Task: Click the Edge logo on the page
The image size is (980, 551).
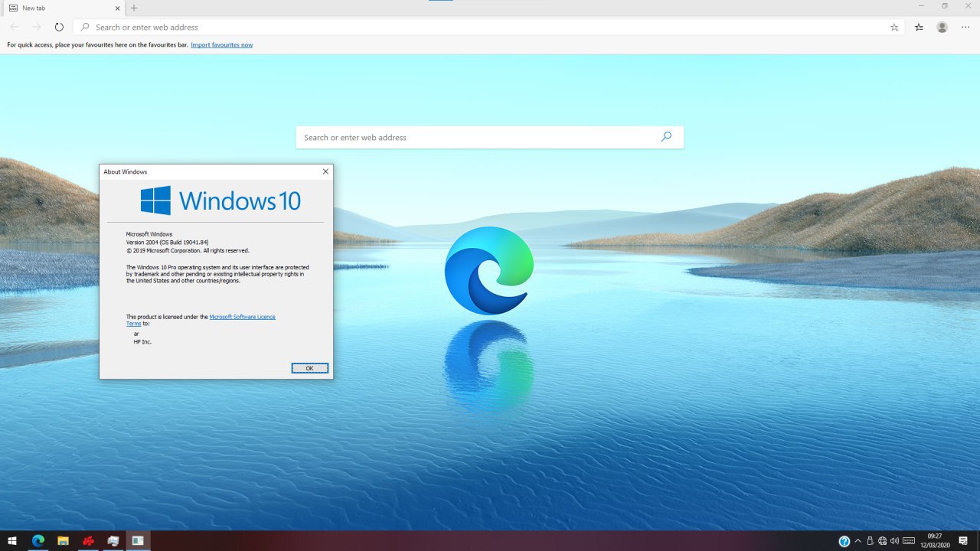Action: (489, 270)
